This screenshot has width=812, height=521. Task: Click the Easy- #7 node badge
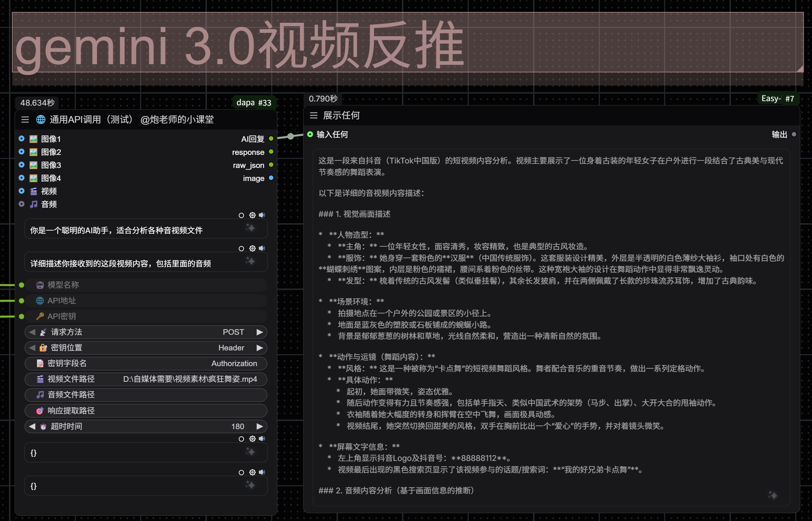coord(778,99)
